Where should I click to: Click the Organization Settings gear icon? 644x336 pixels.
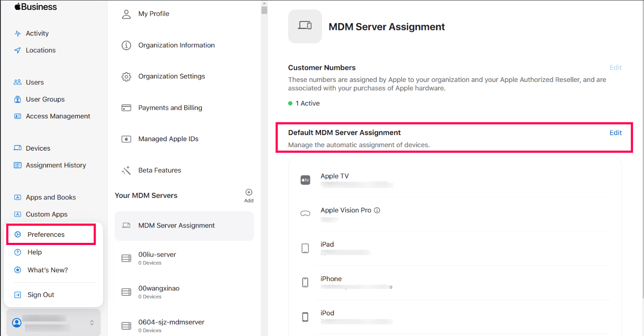(x=126, y=76)
